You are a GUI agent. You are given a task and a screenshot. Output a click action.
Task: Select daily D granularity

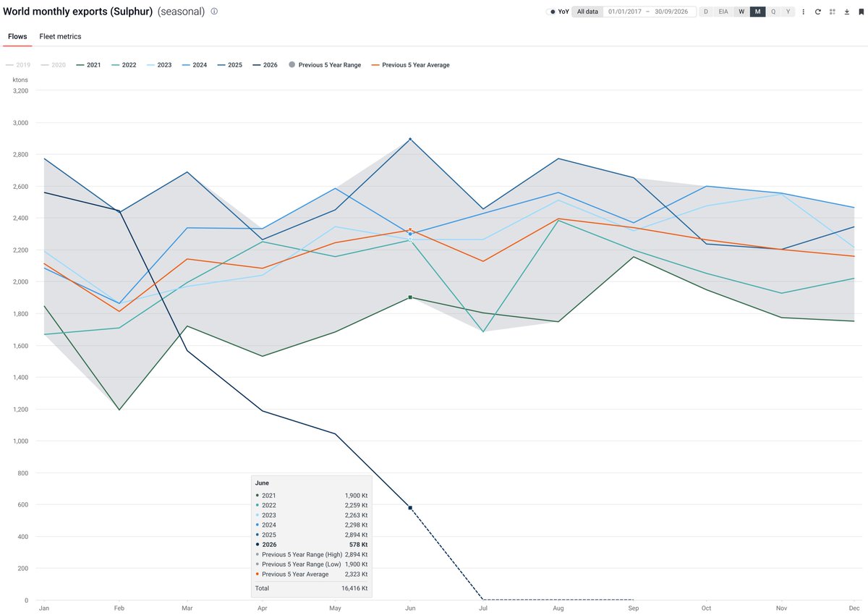point(706,12)
